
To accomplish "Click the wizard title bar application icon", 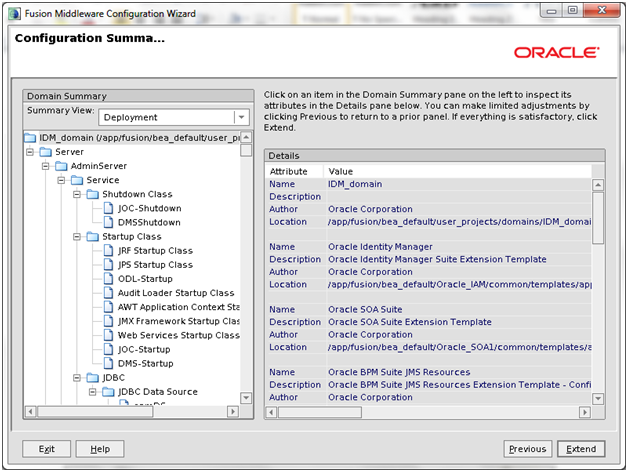I will click(x=14, y=14).
